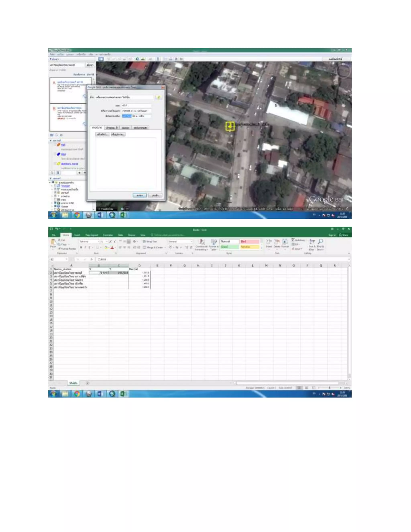Click the easting coordinate input field
This screenshot has height=532, width=411.
click(136, 111)
